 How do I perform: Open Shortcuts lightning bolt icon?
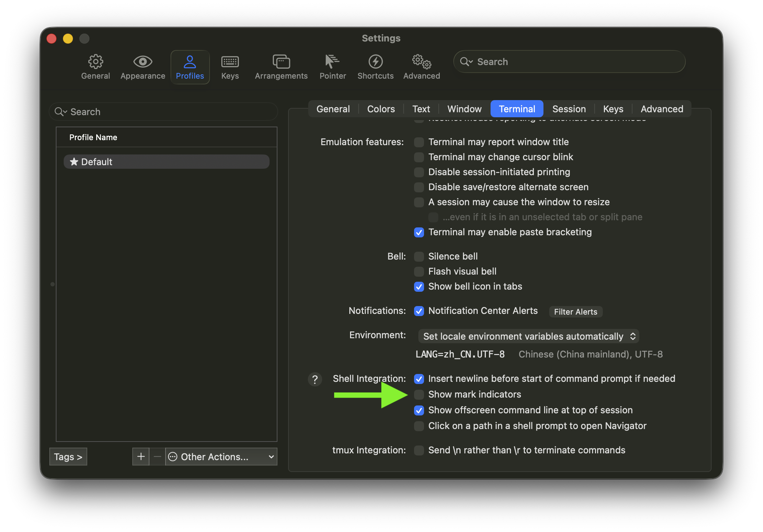coord(375,62)
